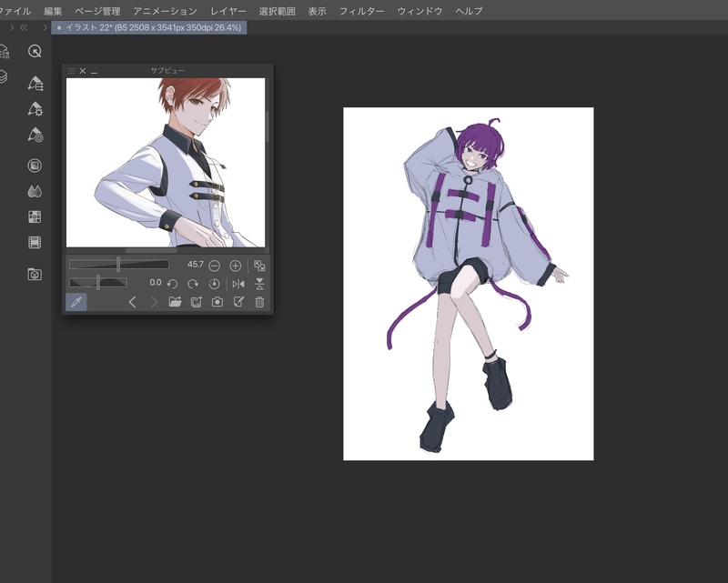Open the 表示 menu
Image resolution: width=728 pixels, height=583 pixels.
click(317, 11)
